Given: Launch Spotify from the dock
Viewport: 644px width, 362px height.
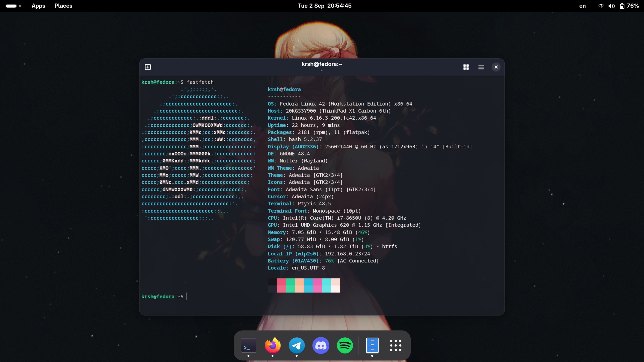Looking at the screenshot, I should [345, 345].
